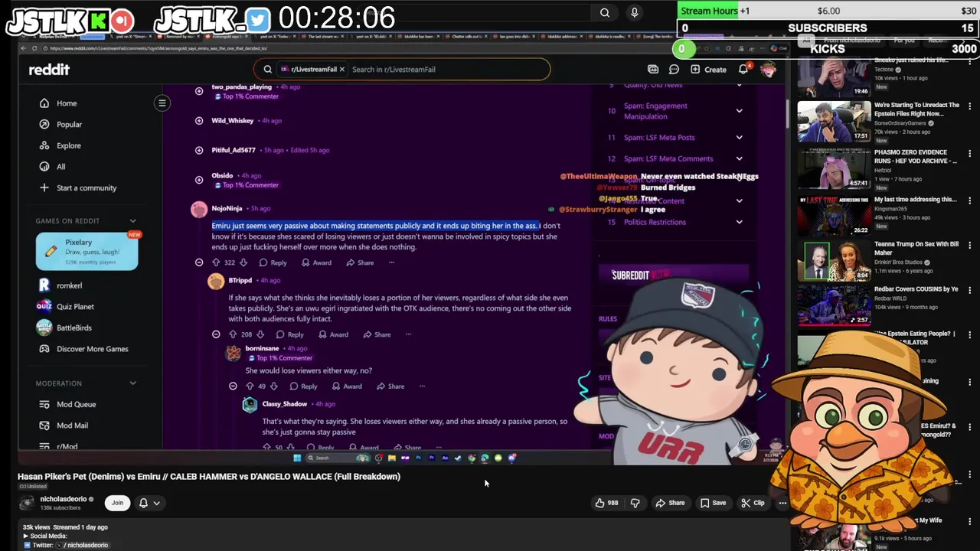Like the YouTube video
Image resolution: width=980 pixels, height=551 pixels.
[x=606, y=503]
